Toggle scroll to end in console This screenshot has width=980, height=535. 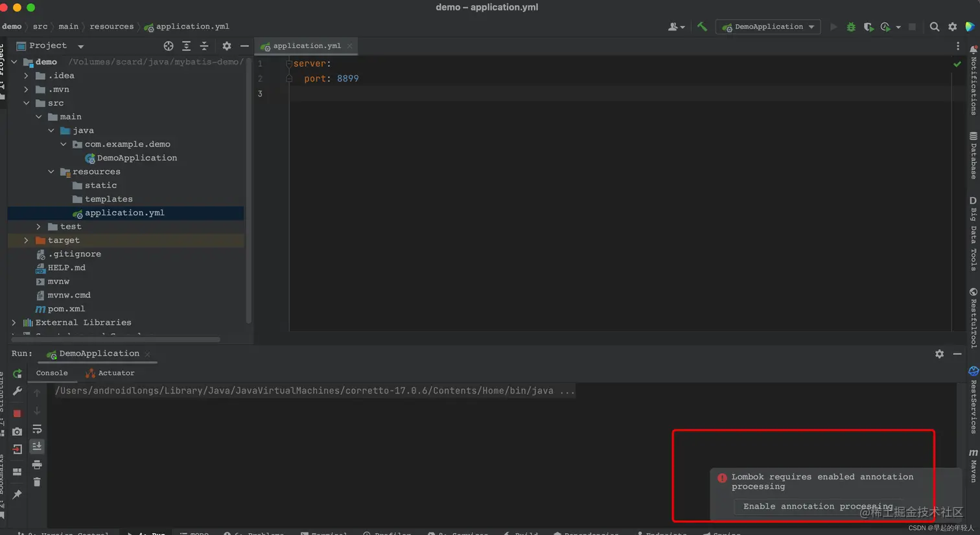(37, 446)
